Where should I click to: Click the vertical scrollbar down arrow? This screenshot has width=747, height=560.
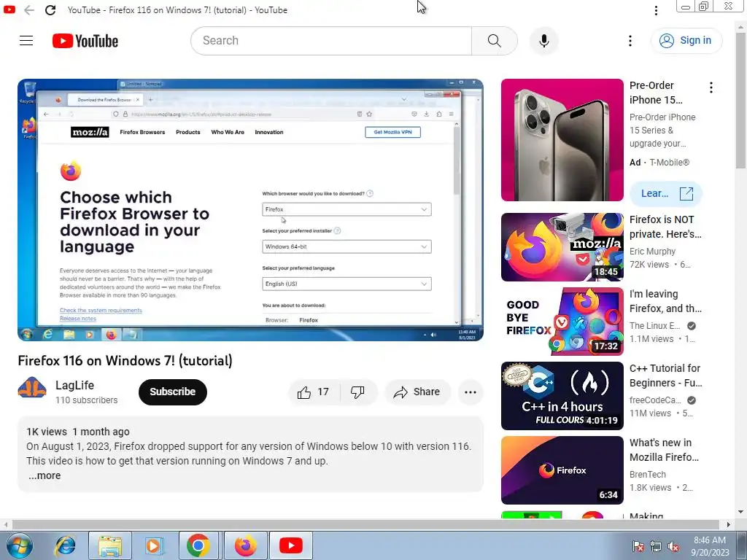[740, 512]
